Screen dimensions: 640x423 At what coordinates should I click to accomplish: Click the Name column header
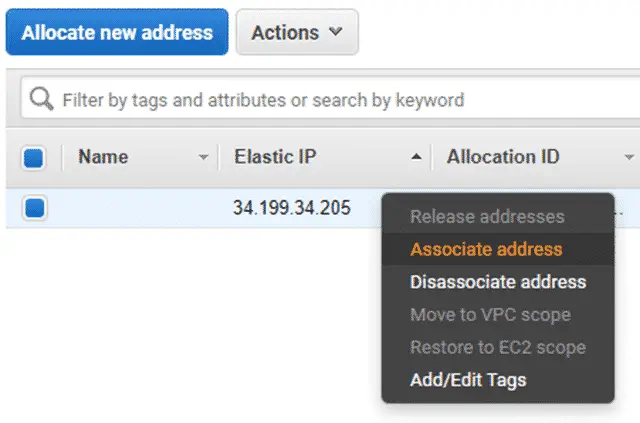103,157
